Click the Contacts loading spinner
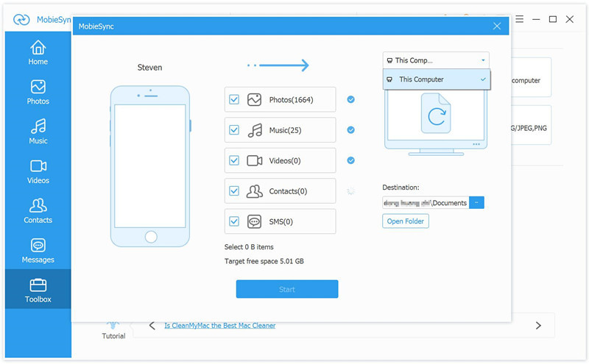The width and height of the screenshot is (589, 364). [351, 191]
